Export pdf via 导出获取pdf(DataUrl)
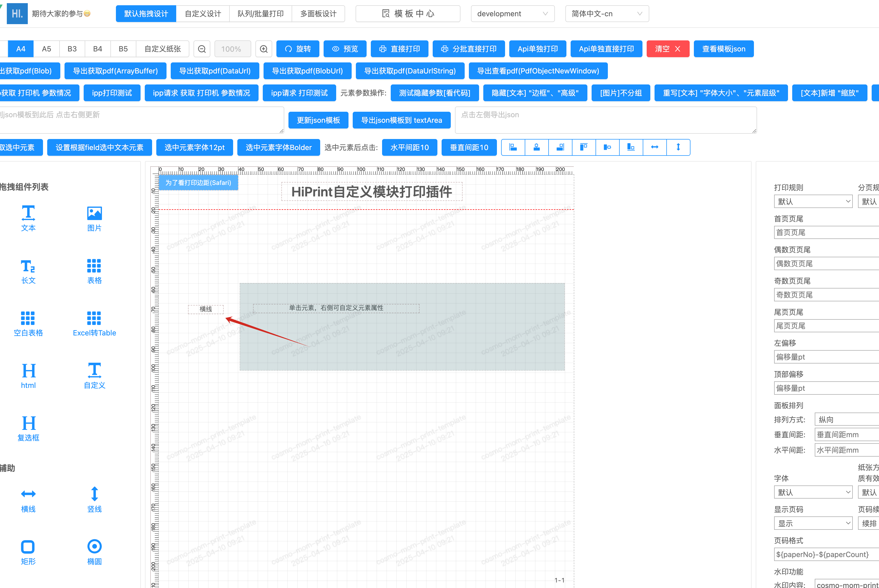This screenshot has height=588, width=879. coord(215,71)
